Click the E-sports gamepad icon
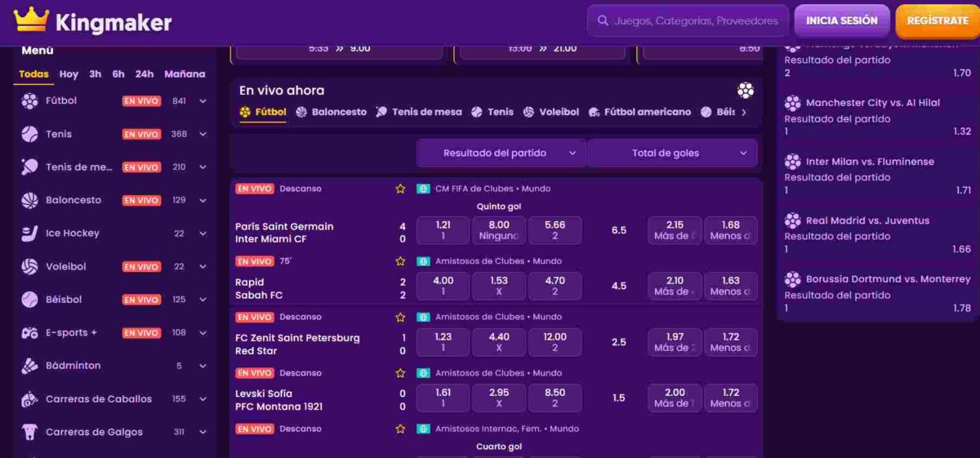Viewport: 980px width, 458px height. pyautogui.click(x=30, y=333)
